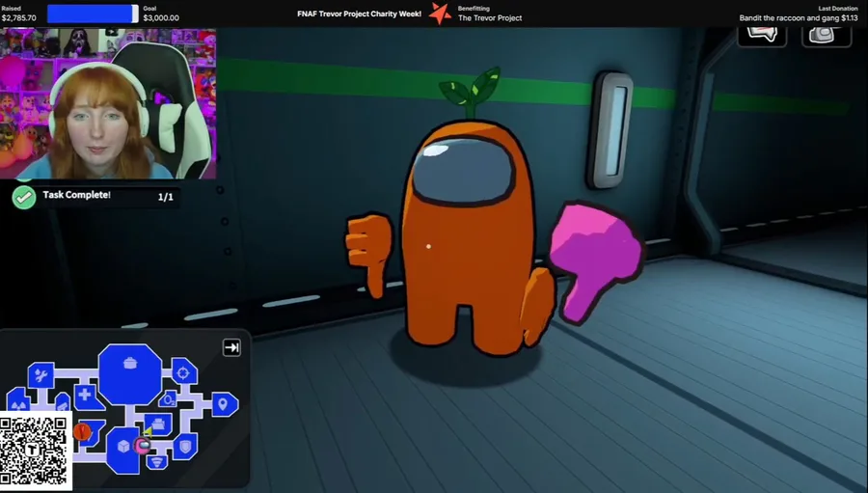This screenshot has height=493, width=868.
Task: Select the MedBay cross room on minimap
Action: point(88,397)
